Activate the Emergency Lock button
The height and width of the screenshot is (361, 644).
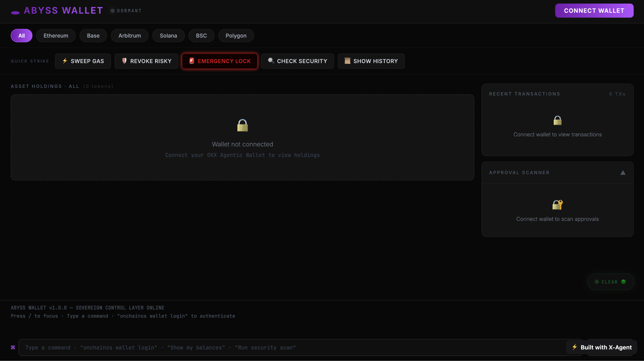point(219,61)
